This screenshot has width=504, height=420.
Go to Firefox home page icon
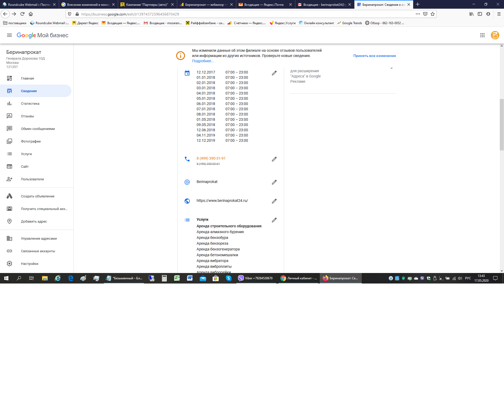[31, 14]
